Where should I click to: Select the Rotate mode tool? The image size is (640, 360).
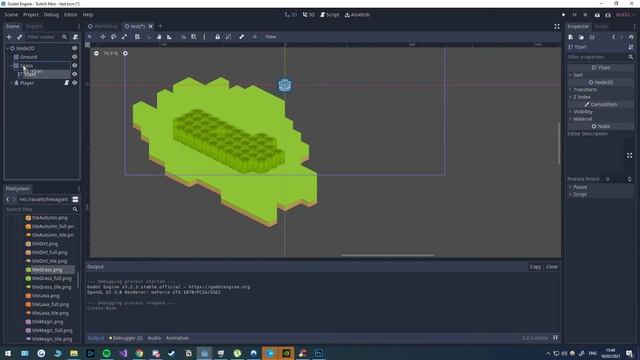(x=113, y=37)
